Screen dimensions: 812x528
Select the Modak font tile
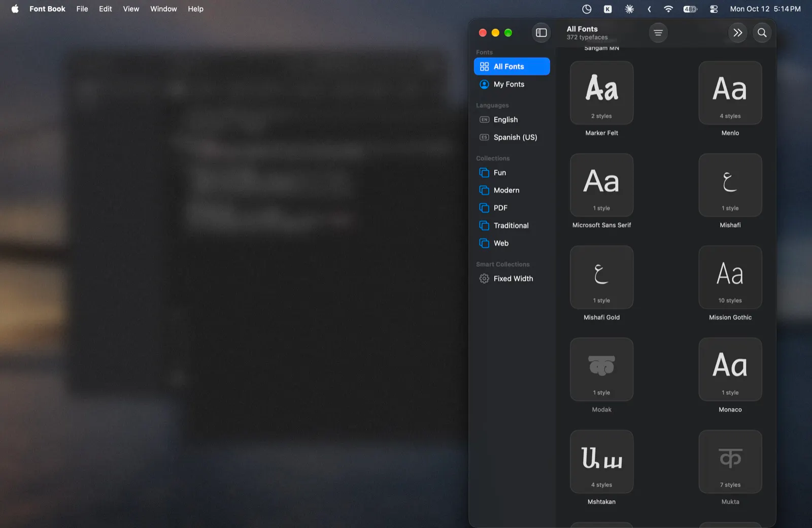602,370
